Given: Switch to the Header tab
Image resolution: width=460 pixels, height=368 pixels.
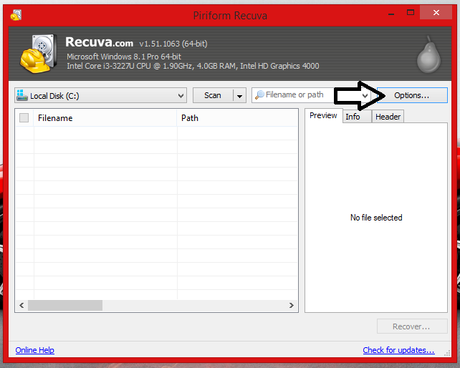Looking at the screenshot, I should pyautogui.click(x=388, y=117).
